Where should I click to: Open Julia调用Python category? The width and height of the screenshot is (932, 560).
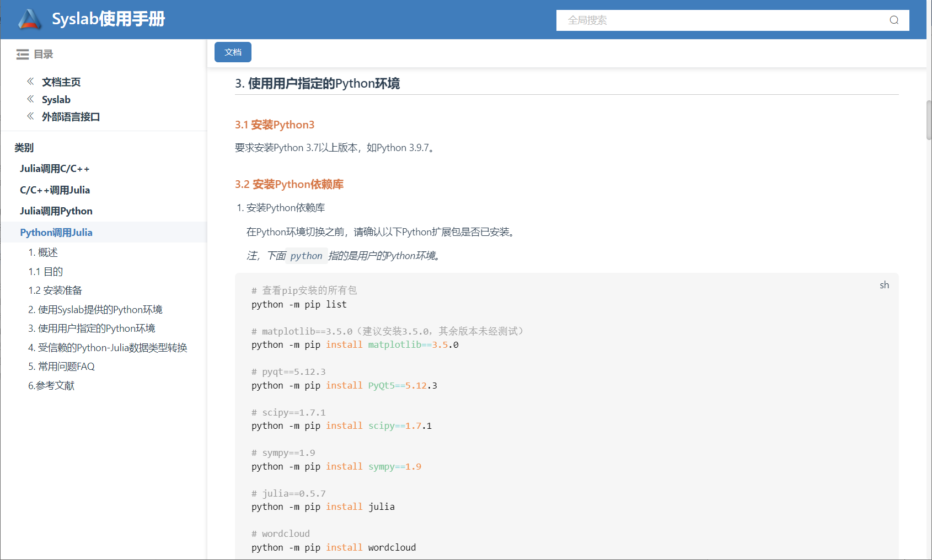(56, 211)
